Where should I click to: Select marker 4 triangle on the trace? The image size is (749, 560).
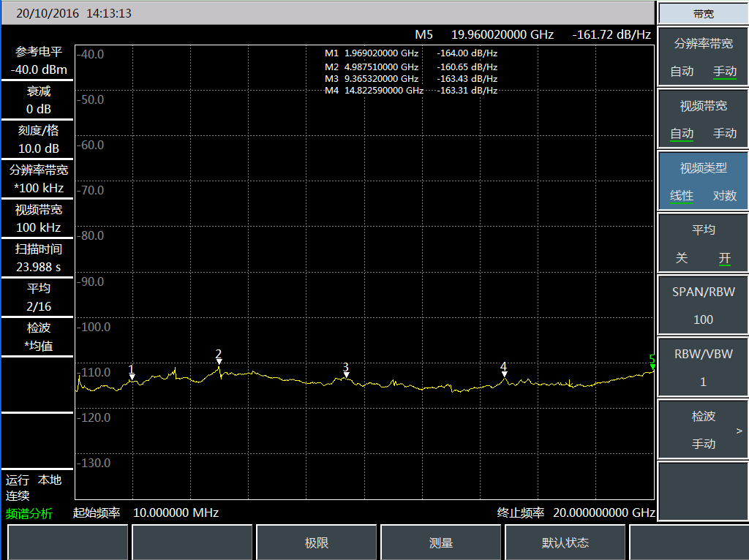(503, 374)
